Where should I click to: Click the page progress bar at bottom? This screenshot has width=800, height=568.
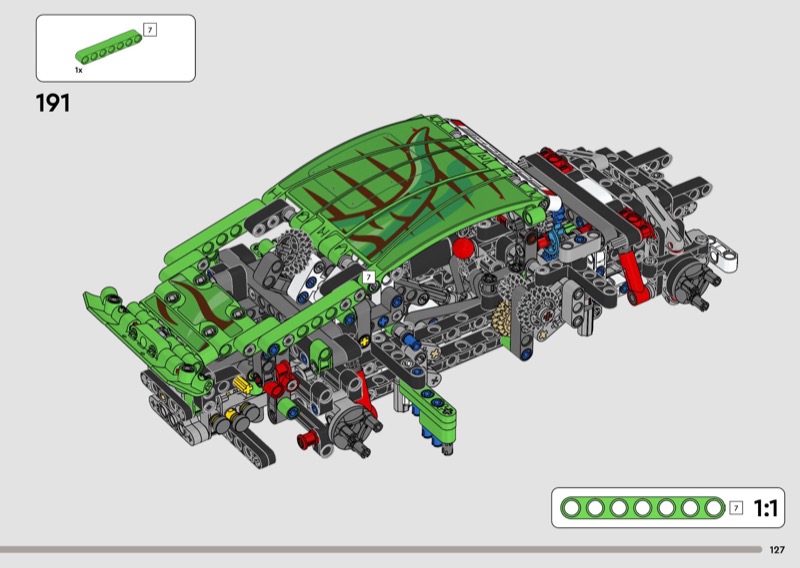pos(380,549)
